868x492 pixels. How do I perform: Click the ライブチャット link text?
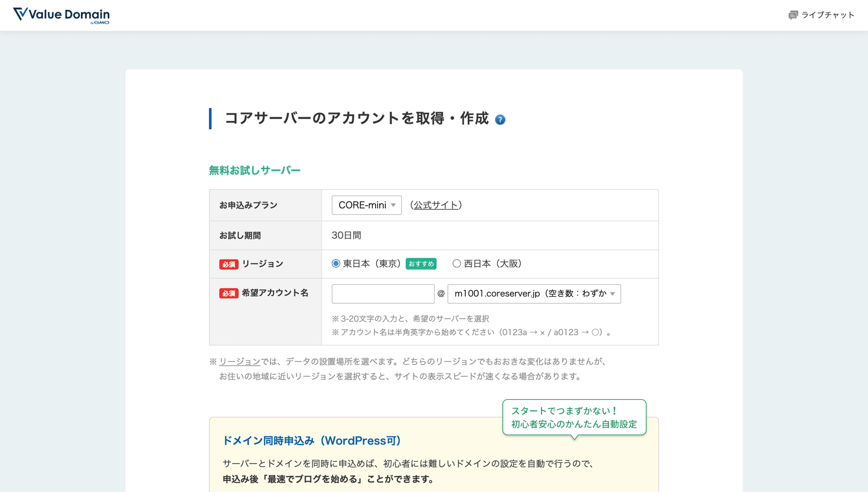(828, 15)
